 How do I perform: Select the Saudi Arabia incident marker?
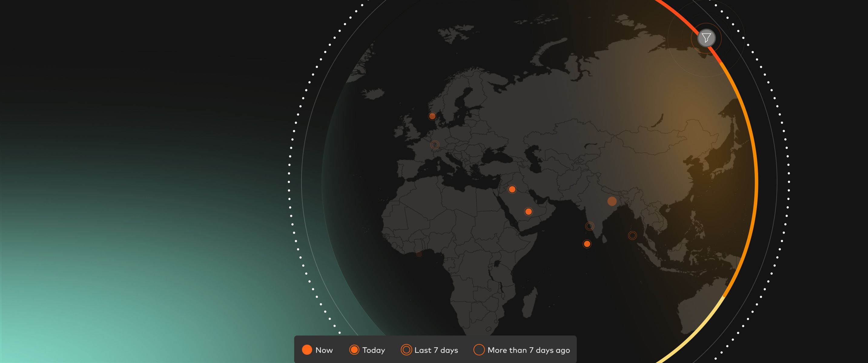click(x=528, y=211)
